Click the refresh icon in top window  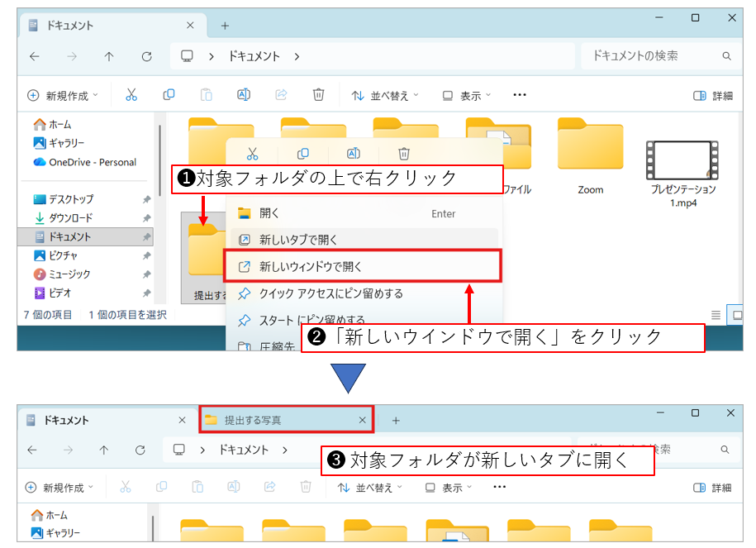[147, 56]
